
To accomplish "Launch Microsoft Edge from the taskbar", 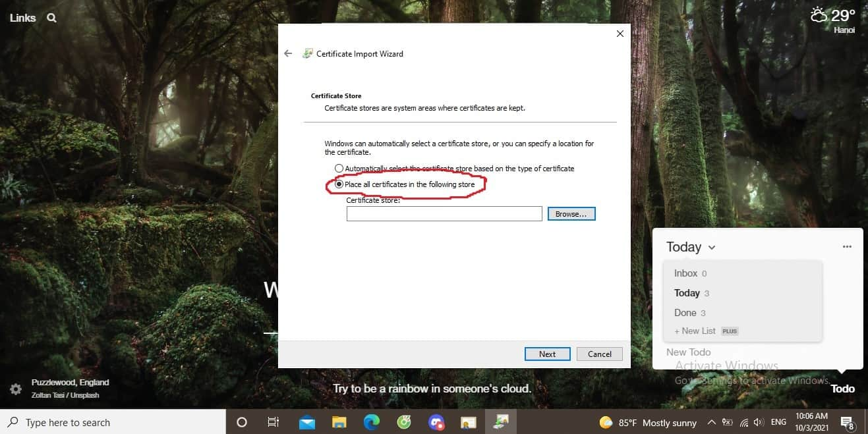I will [372, 423].
